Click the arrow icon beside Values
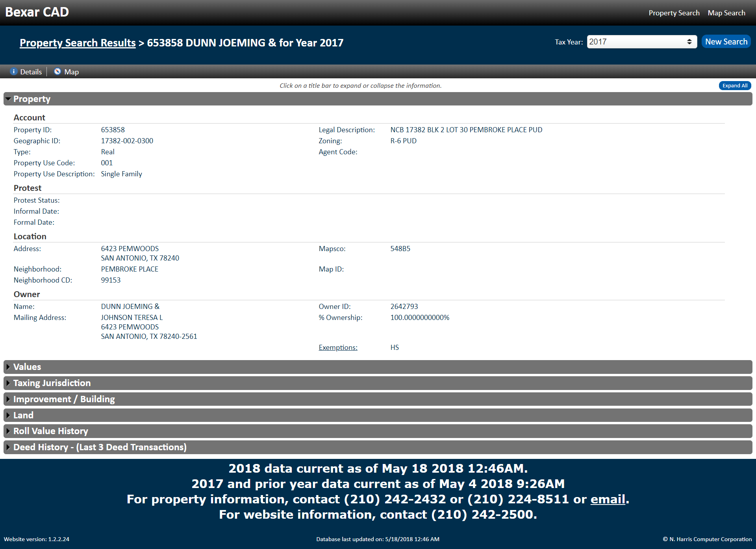Screen dimensions: 756x549 pos(8,367)
